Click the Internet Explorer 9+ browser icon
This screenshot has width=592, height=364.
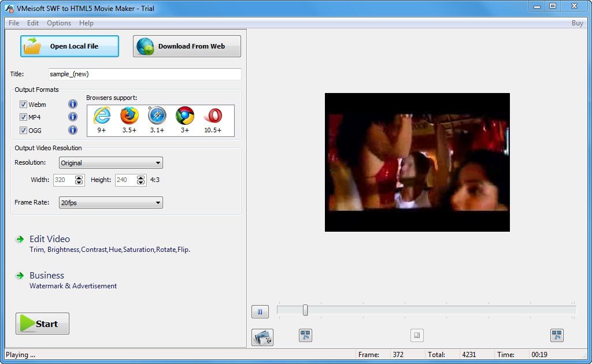(x=101, y=117)
